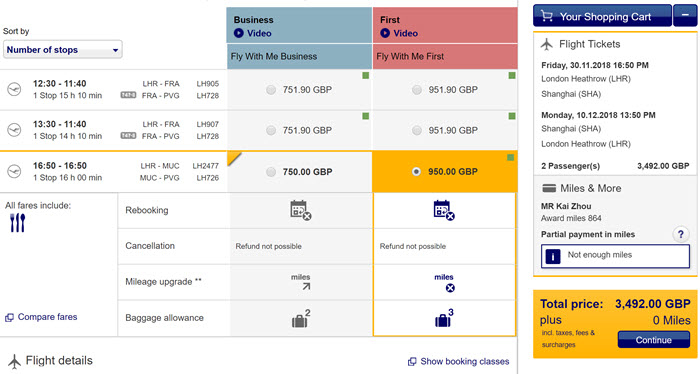Select 951.90 GBP First fare for 13:30 flight
This screenshot has height=374, width=700.
(x=417, y=130)
